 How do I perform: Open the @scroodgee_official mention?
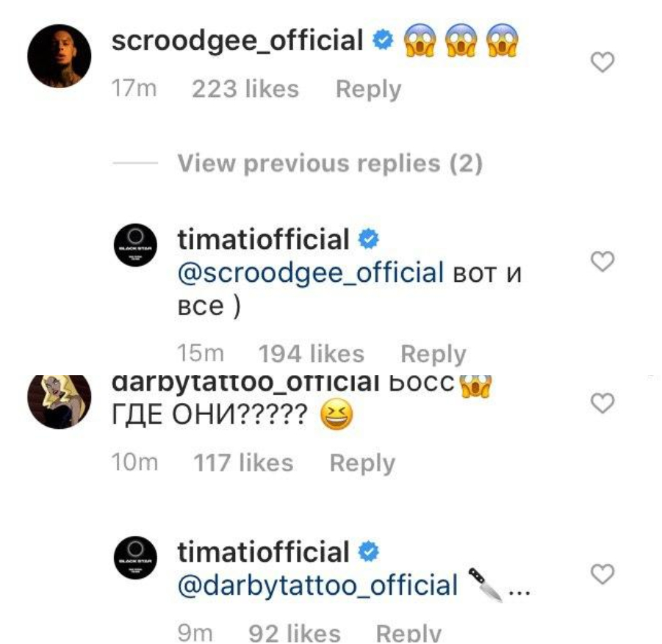point(311,272)
